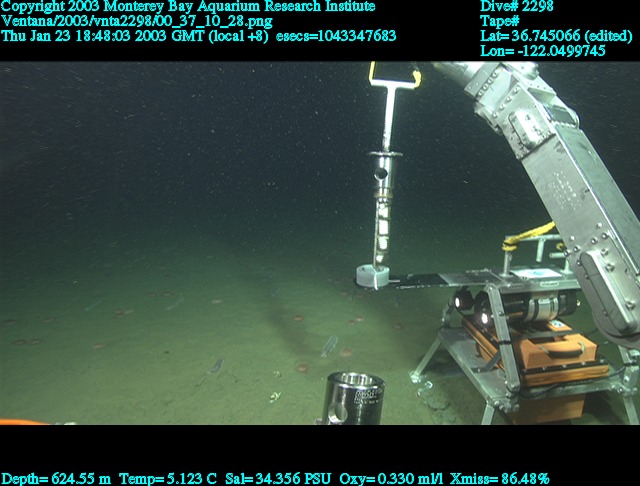Click the metal canister in the foreground
The width and height of the screenshot is (640, 486).
point(353,398)
